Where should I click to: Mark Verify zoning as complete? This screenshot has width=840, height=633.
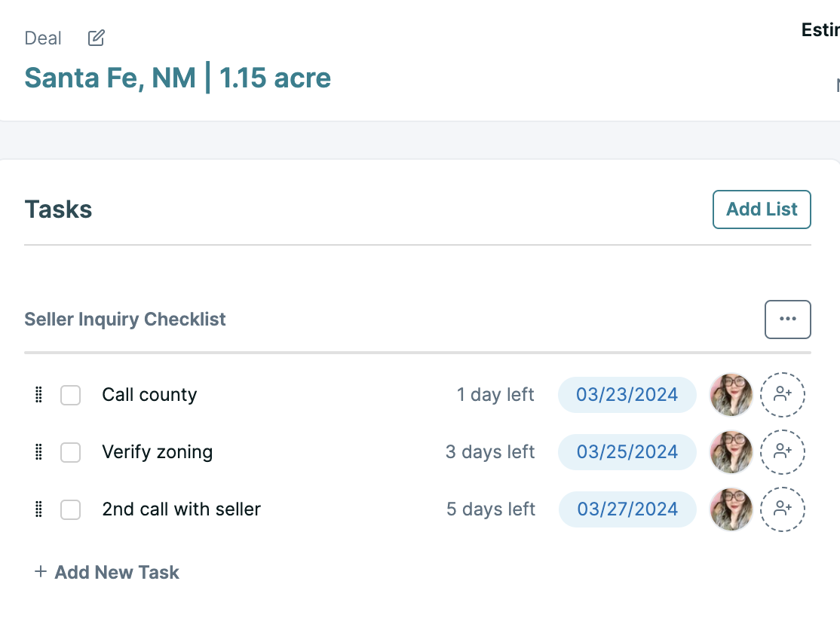click(x=70, y=453)
